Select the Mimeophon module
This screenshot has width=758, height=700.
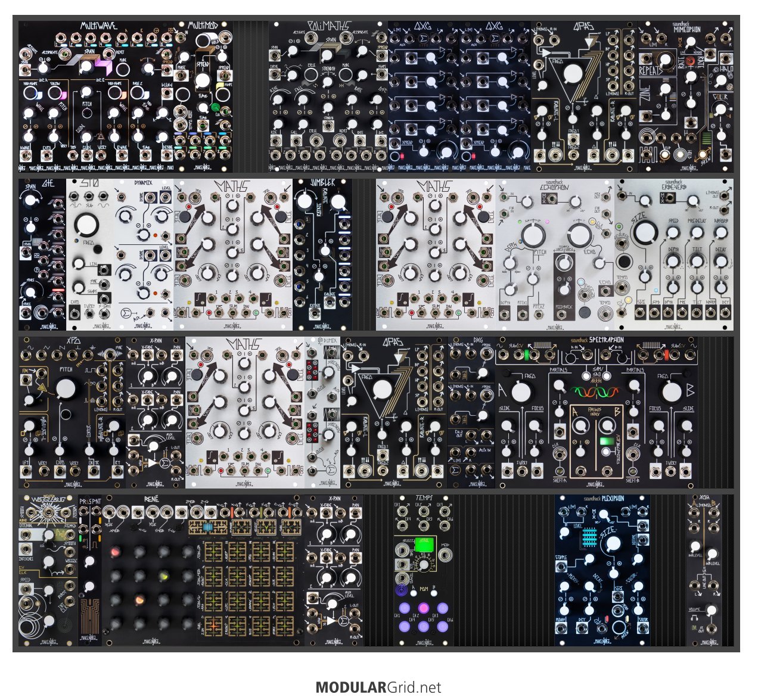(x=685, y=97)
